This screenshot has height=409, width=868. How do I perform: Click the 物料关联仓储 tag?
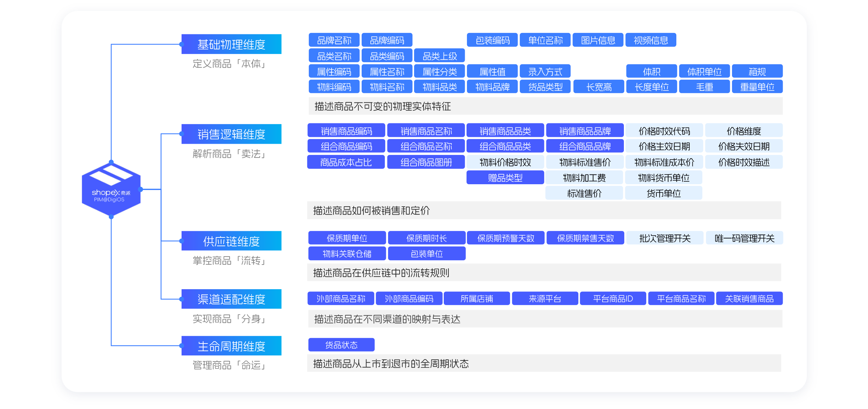347,253
